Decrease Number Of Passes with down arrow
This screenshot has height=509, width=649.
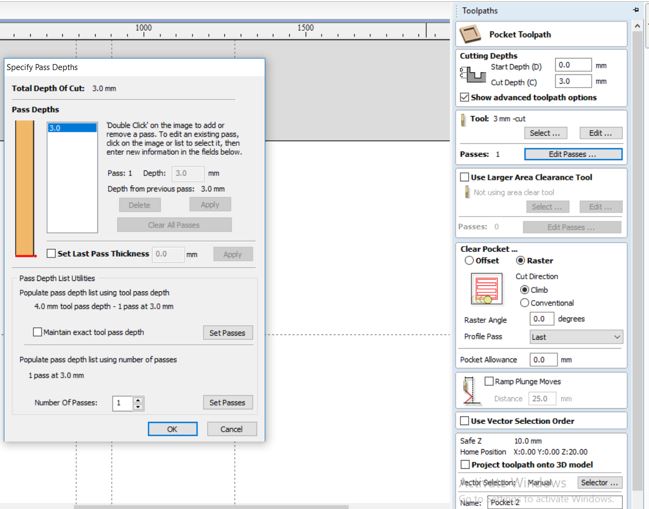(x=138, y=406)
